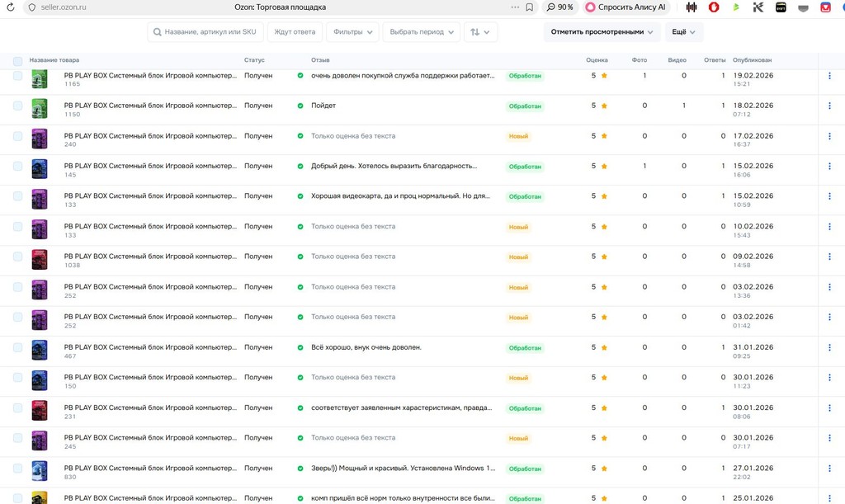The image size is (845, 504).
Task: Open review Всё хорошо, внук очень доволен
Action: coord(366,348)
